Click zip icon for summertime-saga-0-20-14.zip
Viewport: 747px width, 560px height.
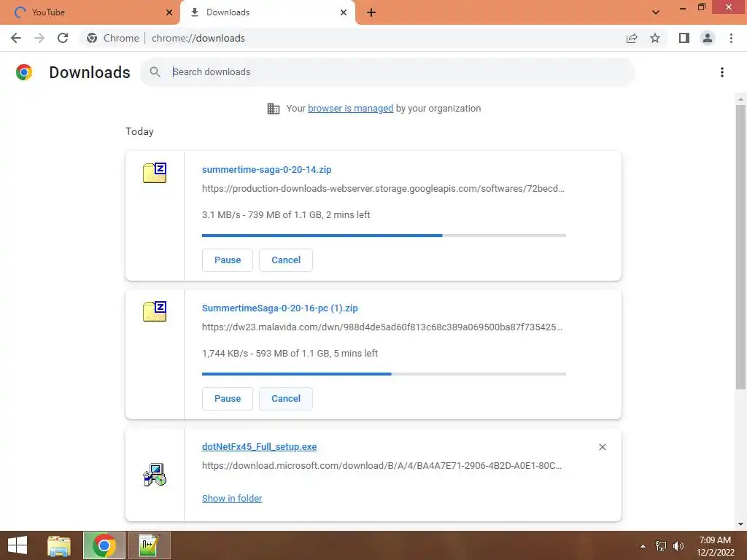tap(155, 173)
